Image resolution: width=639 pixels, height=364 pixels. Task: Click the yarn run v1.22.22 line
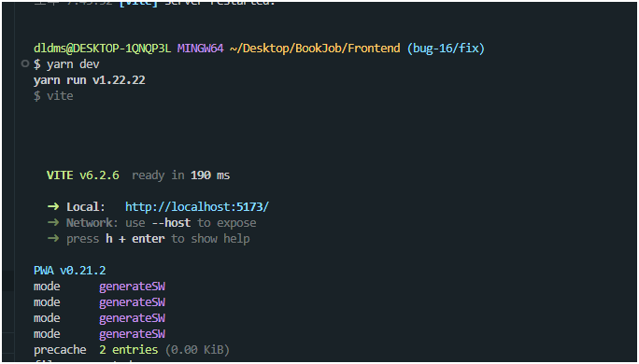click(x=90, y=80)
